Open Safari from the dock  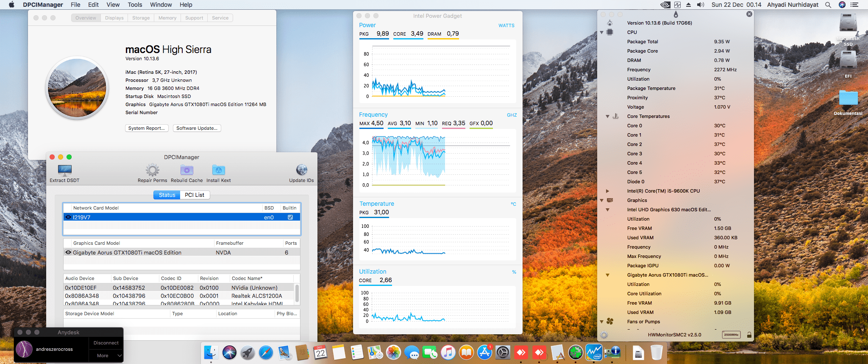coord(266,353)
